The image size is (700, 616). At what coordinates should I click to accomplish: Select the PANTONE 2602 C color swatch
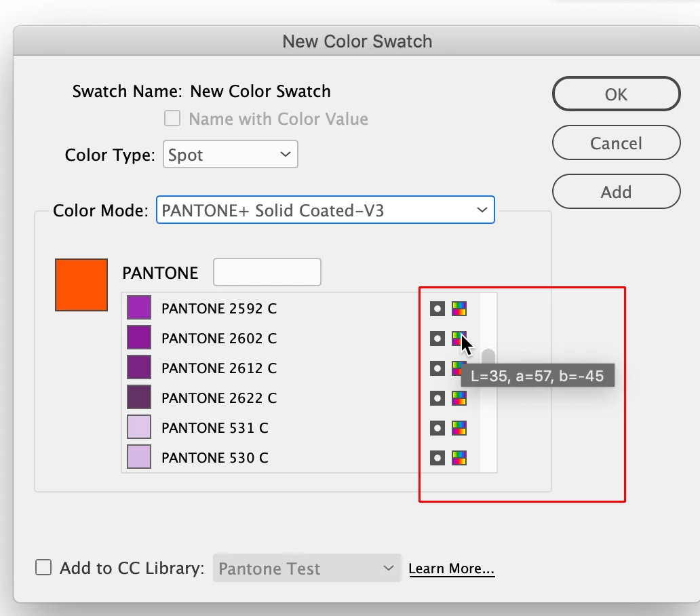click(139, 337)
